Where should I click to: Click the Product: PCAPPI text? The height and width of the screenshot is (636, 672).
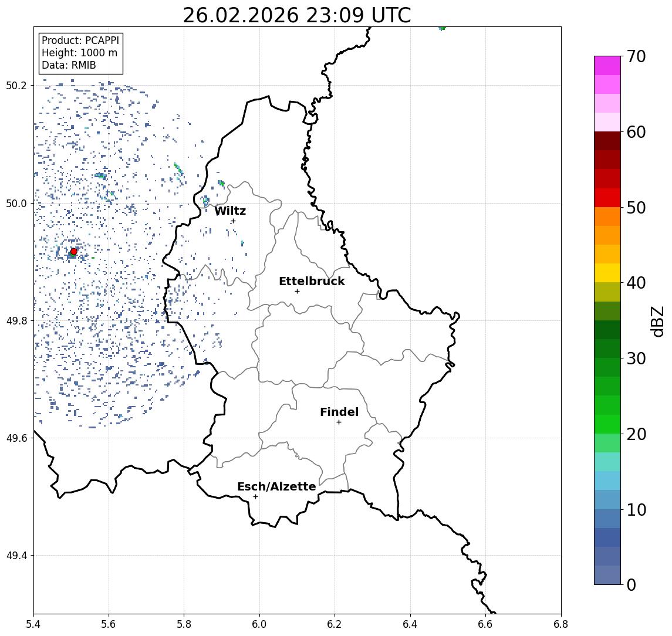tap(80, 40)
